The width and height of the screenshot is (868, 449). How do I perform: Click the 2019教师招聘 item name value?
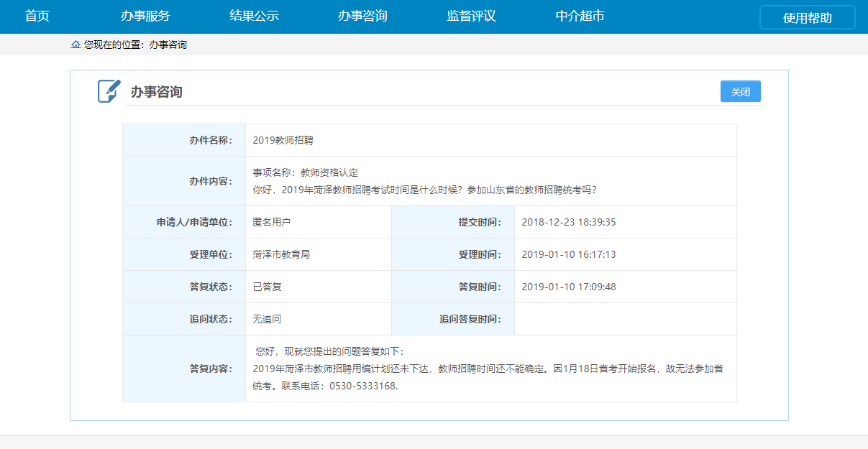283,140
